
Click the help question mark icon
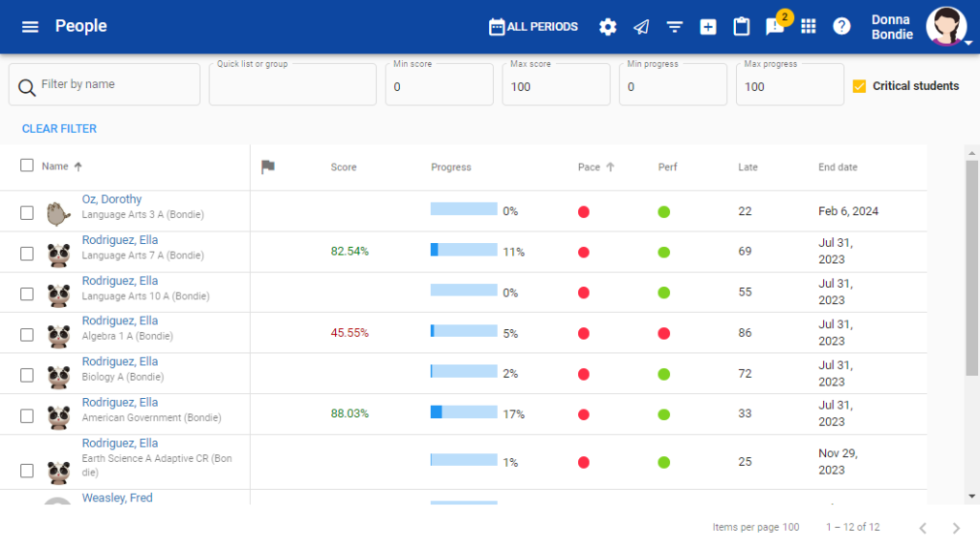pos(841,27)
